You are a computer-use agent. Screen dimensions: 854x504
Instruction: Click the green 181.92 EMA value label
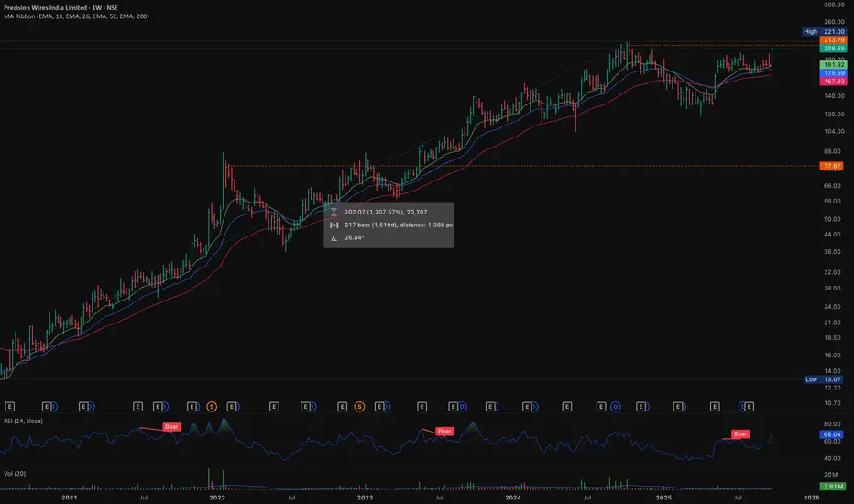pyautogui.click(x=833, y=65)
